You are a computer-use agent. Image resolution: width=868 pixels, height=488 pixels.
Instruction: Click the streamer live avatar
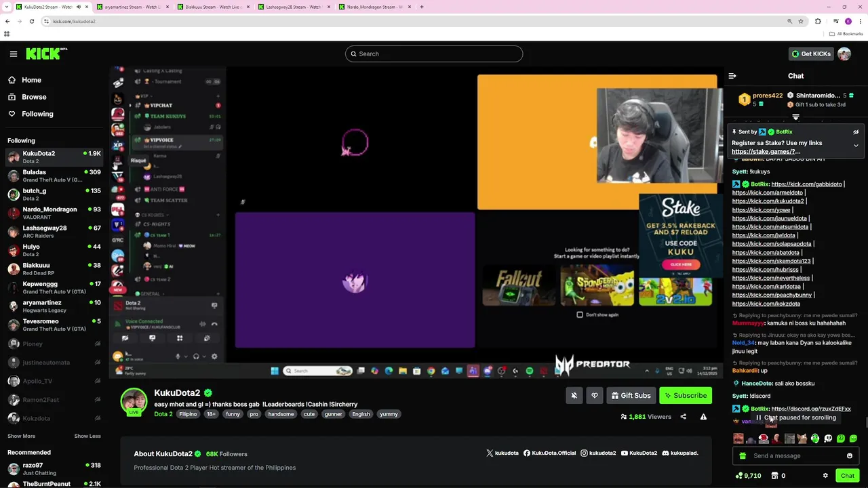(134, 401)
